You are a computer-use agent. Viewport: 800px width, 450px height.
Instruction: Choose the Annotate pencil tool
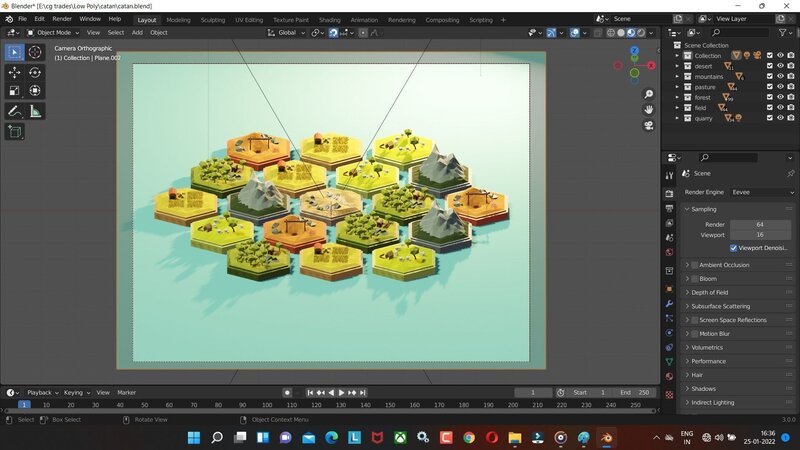click(15, 111)
